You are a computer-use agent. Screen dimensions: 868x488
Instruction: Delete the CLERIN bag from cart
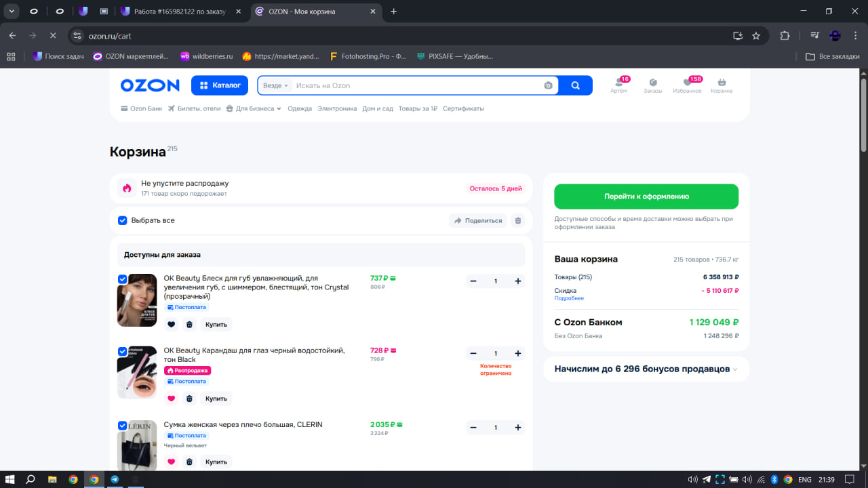coord(189,462)
